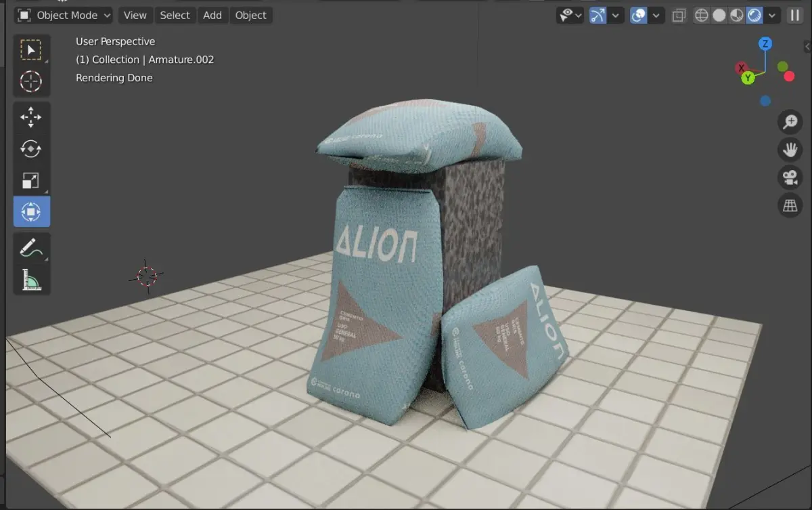The height and width of the screenshot is (510, 812).
Task: Choose the Rotate tool
Action: click(31, 148)
